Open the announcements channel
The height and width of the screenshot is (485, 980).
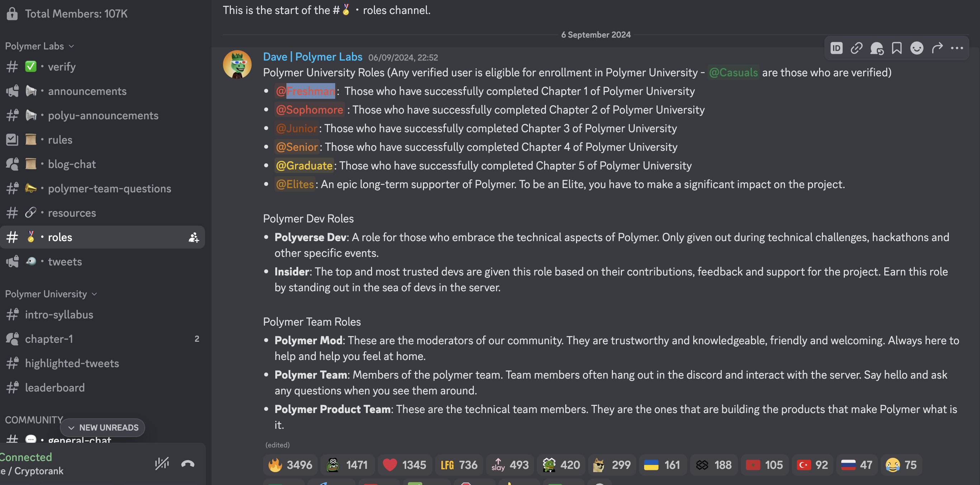pyautogui.click(x=102, y=91)
